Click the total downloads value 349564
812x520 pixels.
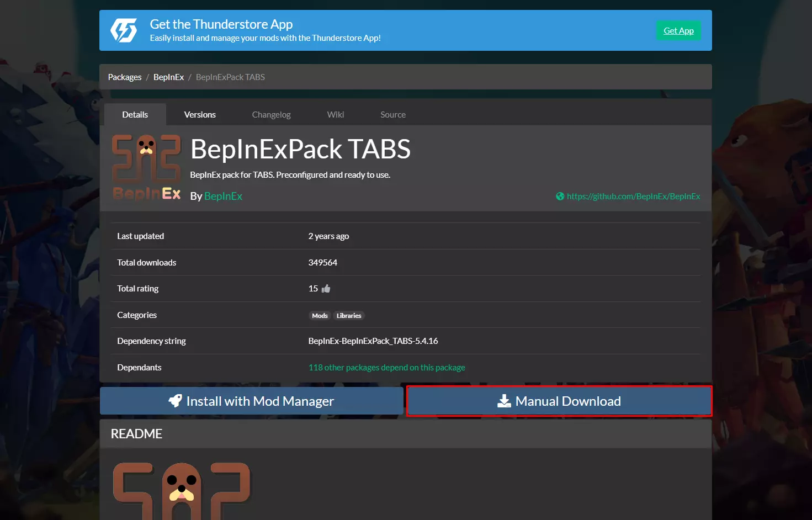(x=323, y=263)
